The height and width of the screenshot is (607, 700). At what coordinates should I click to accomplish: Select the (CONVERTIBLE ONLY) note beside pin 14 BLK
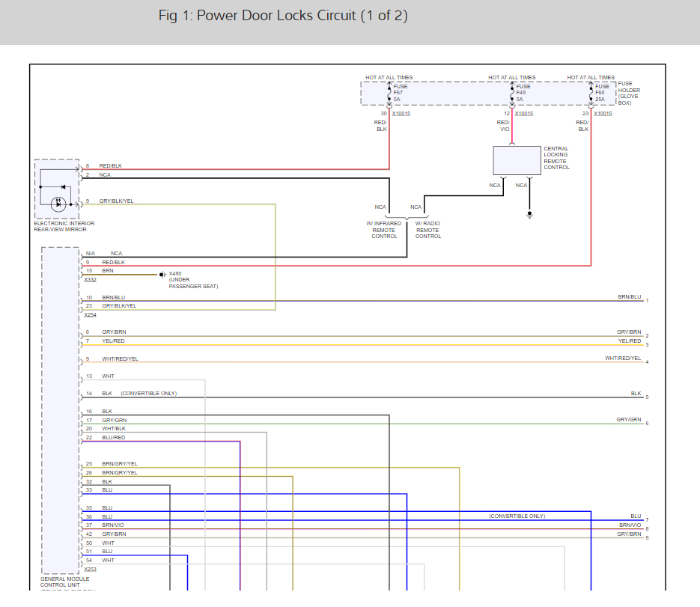pyautogui.click(x=149, y=393)
